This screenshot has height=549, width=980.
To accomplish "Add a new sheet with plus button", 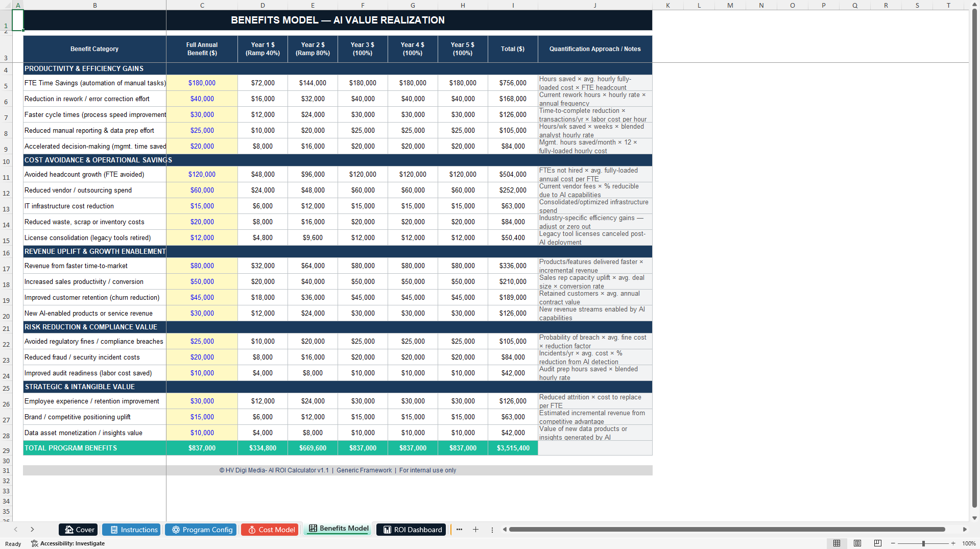I will (x=475, y=530).
